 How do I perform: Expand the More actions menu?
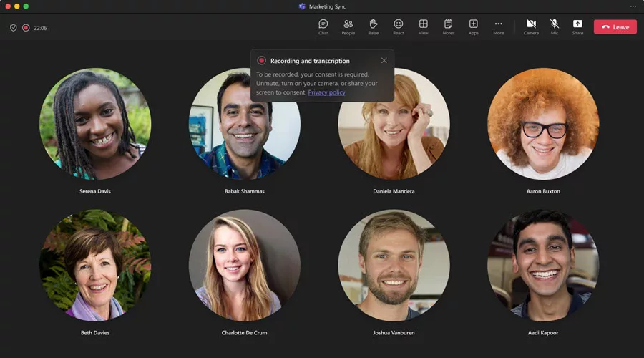tap(498, 26)
